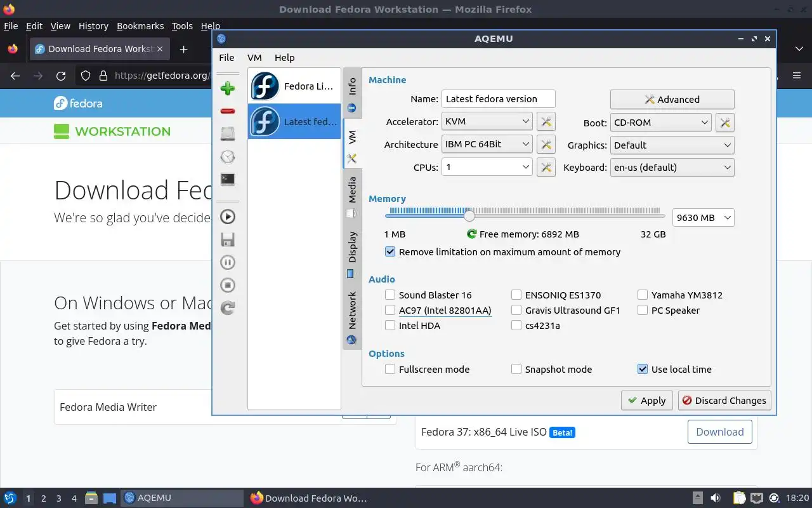Open Accelerator settings wrench icon
This screenshot has width=812, height=508.
[x=546, y=121]
